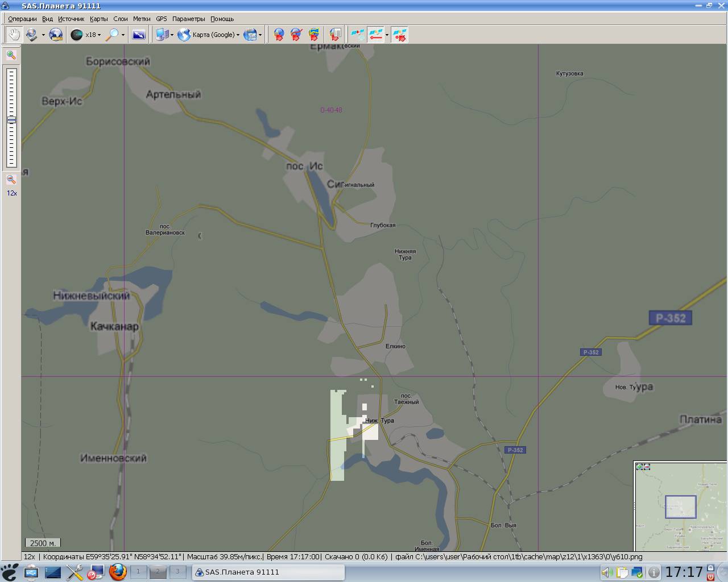Select the hand pan tool
The width and height of the screenshot is (728, 582).
pyautogui.click(x=14, y=35)
